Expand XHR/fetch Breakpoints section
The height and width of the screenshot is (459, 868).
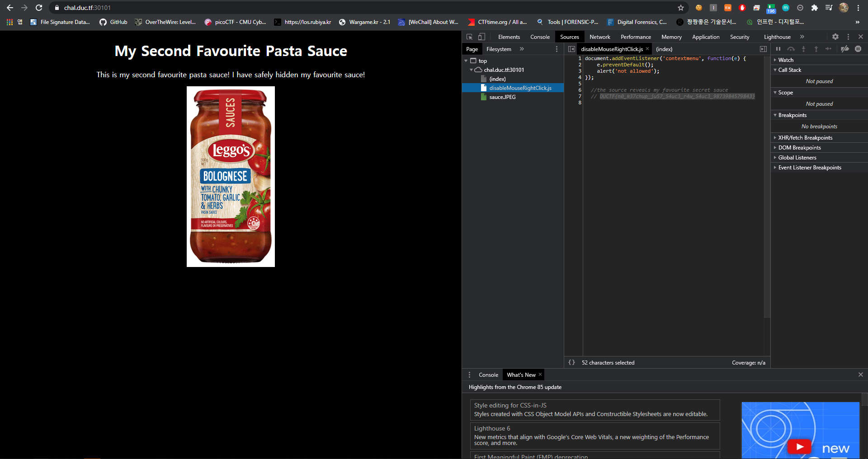[819, 138]
